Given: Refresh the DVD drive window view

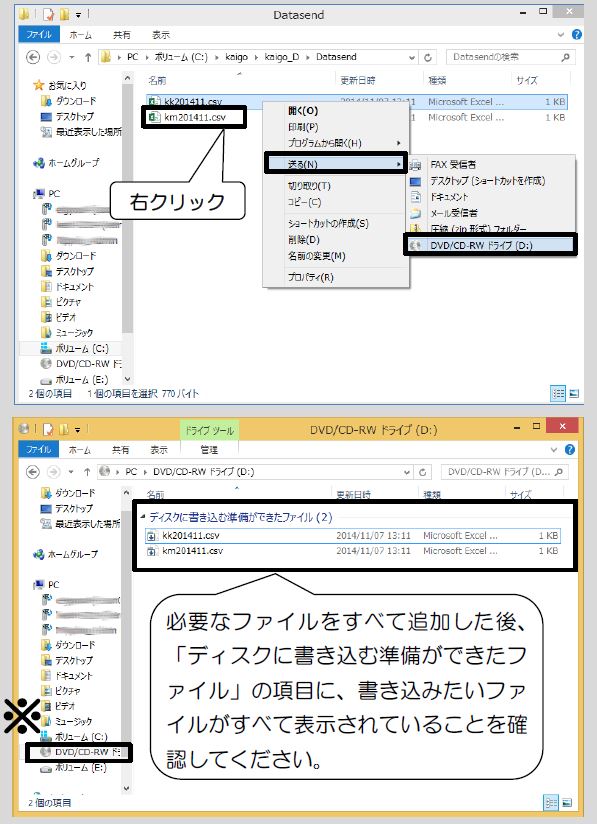Looking at the screenshot, I should [423, 472].
